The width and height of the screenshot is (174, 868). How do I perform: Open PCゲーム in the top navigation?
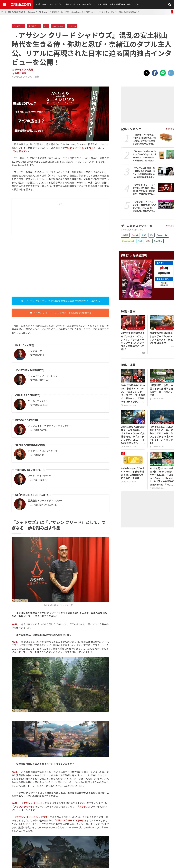coord(59,4)
